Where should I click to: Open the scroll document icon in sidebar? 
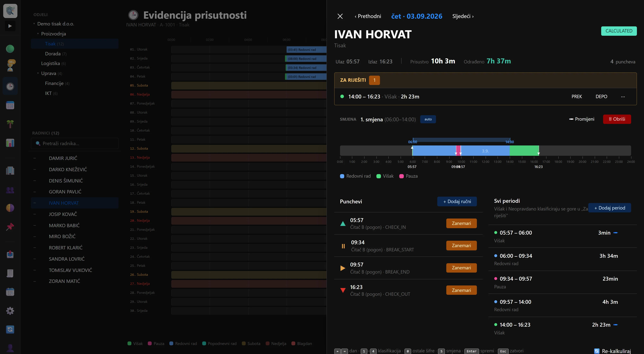pos(10,273)
